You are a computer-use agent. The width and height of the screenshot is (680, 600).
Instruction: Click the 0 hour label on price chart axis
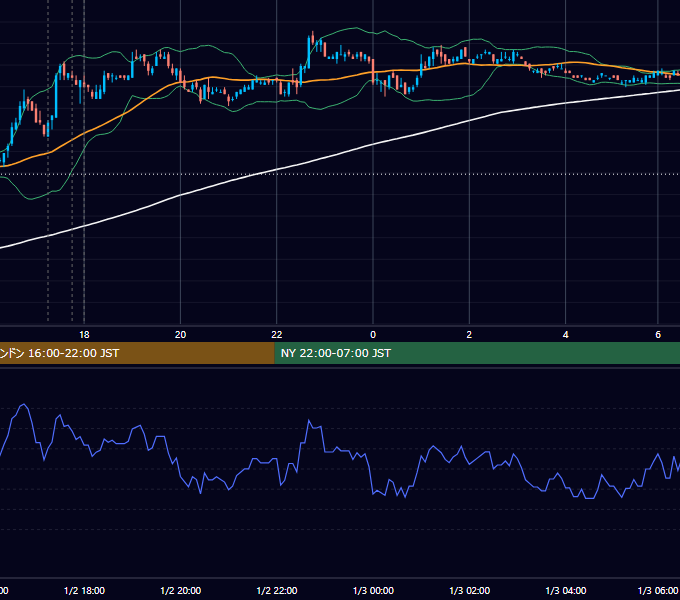point(373,335)
